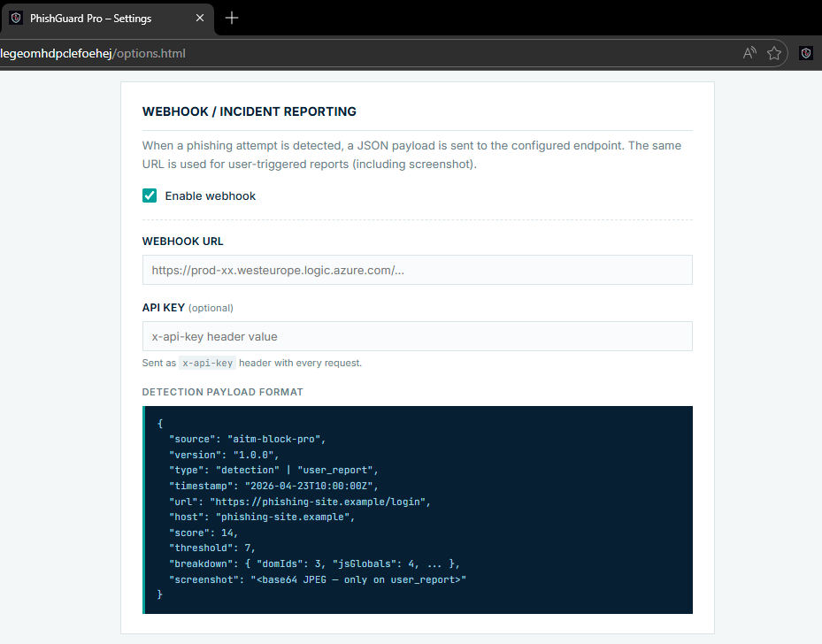Click the "timestamp" line in payload

coord(273,486)
